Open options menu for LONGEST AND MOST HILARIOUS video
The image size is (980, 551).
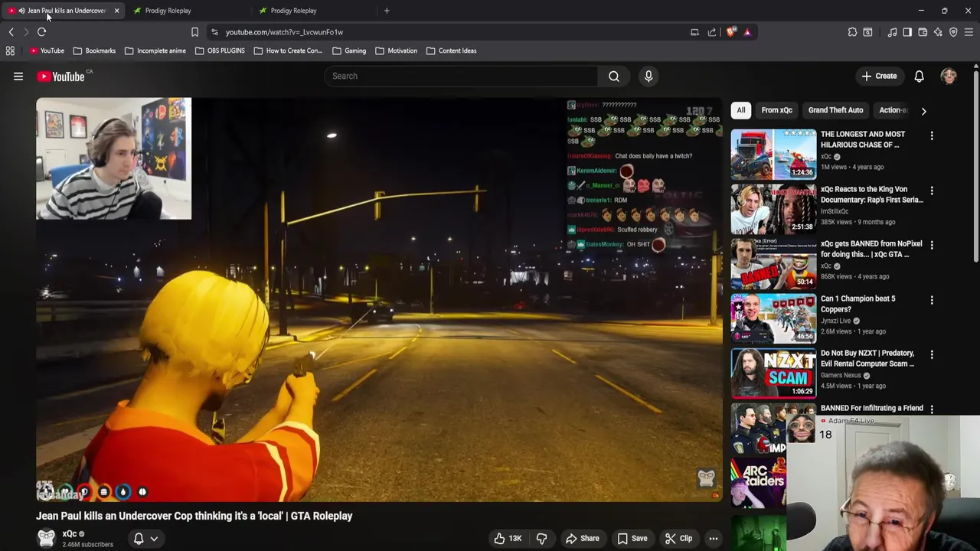tap(932, 135)
